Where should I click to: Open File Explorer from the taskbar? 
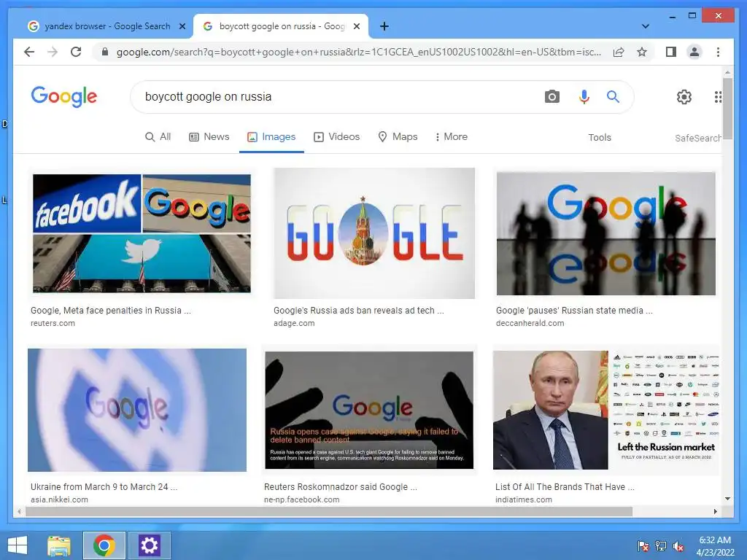pyautogui.click(x=58, y=545)
